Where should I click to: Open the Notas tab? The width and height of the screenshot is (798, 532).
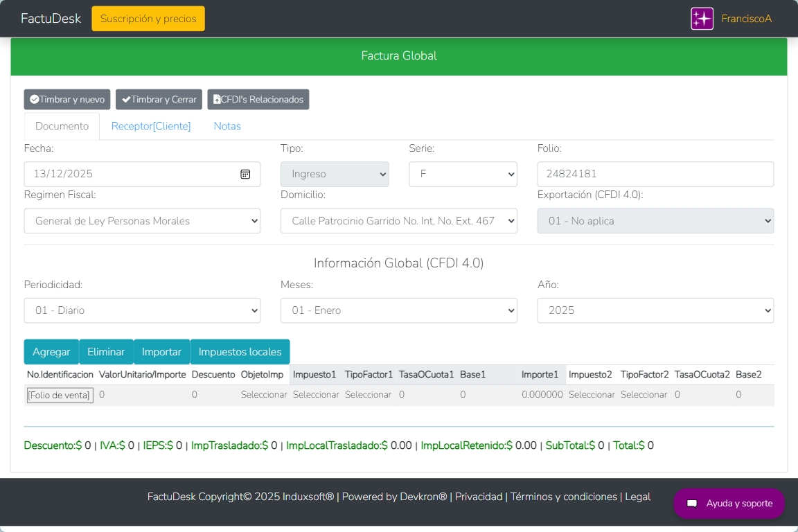(x=227, y=126)
